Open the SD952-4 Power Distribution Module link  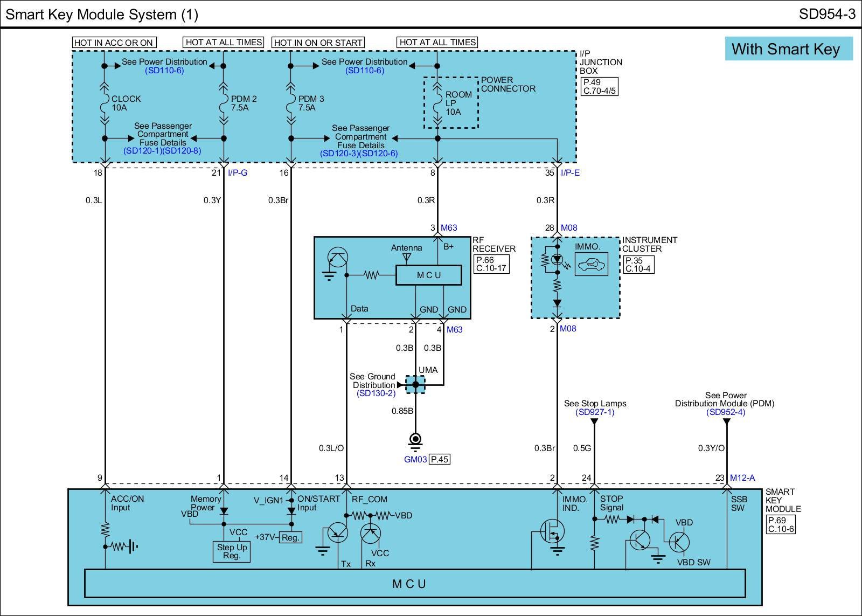pyautogui.click(x=725, y=412)
